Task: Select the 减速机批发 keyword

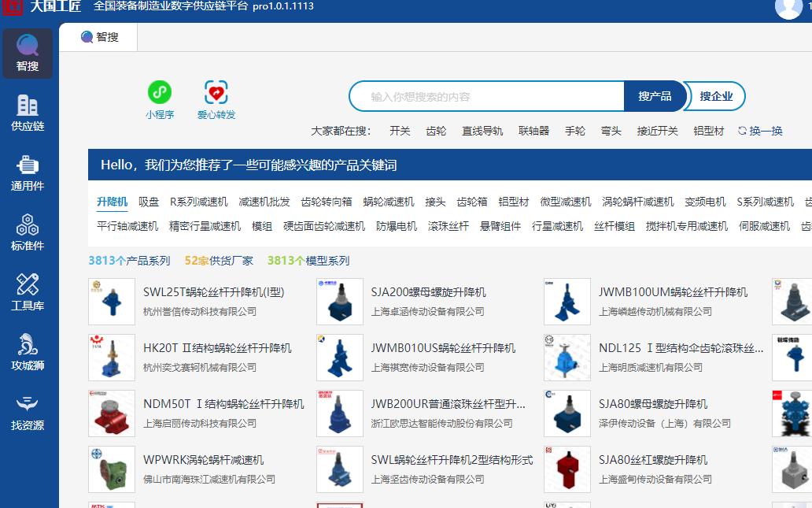Action: point(264,202)
